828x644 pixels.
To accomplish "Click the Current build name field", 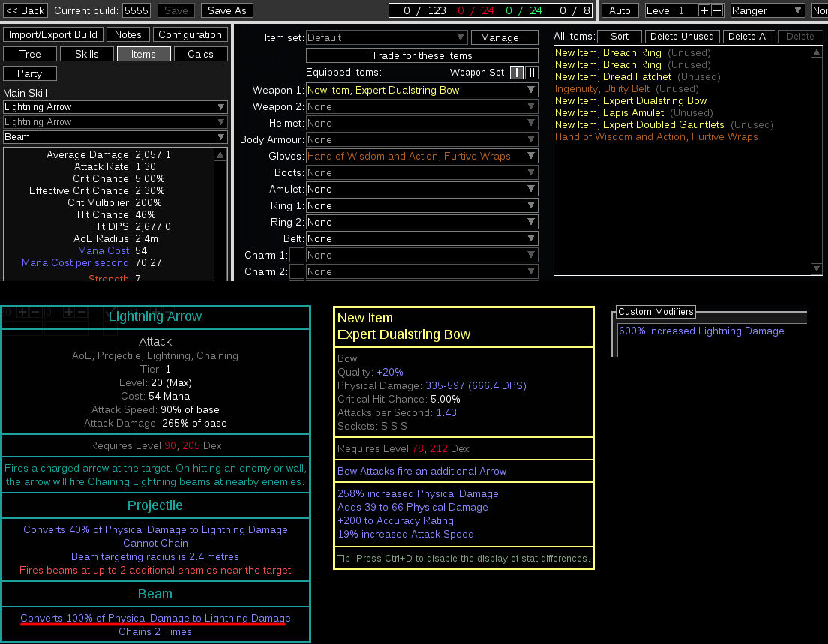I will pyautogui.click(x=136, y=10).
